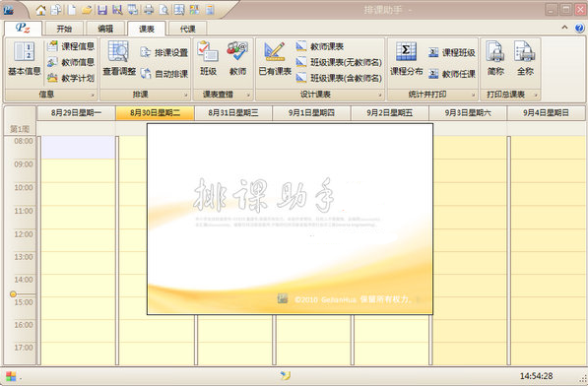Open 排课设置 scheduling settings
Image resolution: width=588 pixels, height=388 pixels.
[x=163, y=52]
